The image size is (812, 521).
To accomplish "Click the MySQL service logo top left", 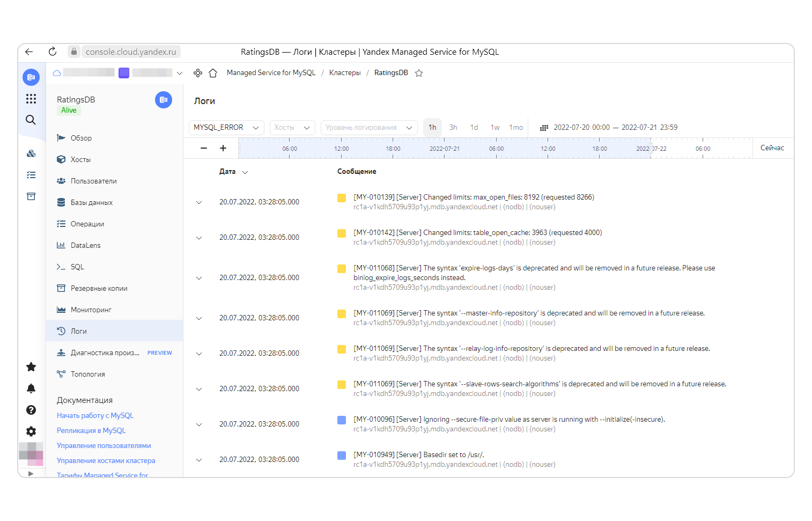I will coord(31,77).
